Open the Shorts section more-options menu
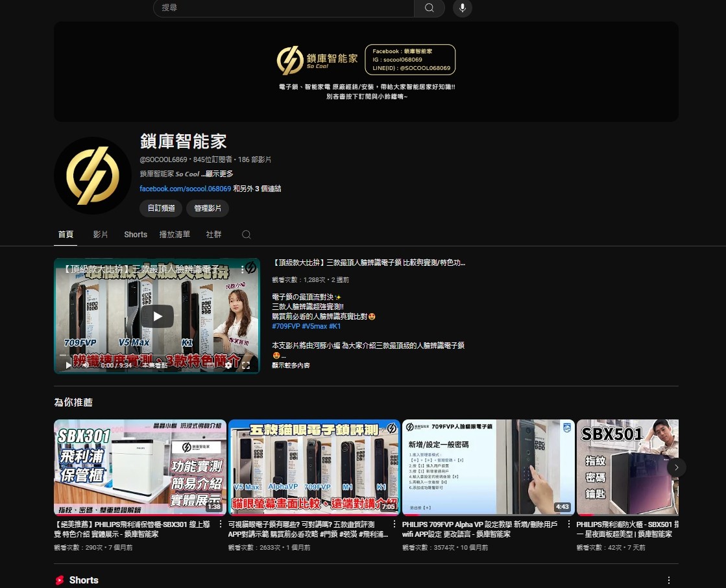This screenshot has height=588, width=726. [669, 580]
